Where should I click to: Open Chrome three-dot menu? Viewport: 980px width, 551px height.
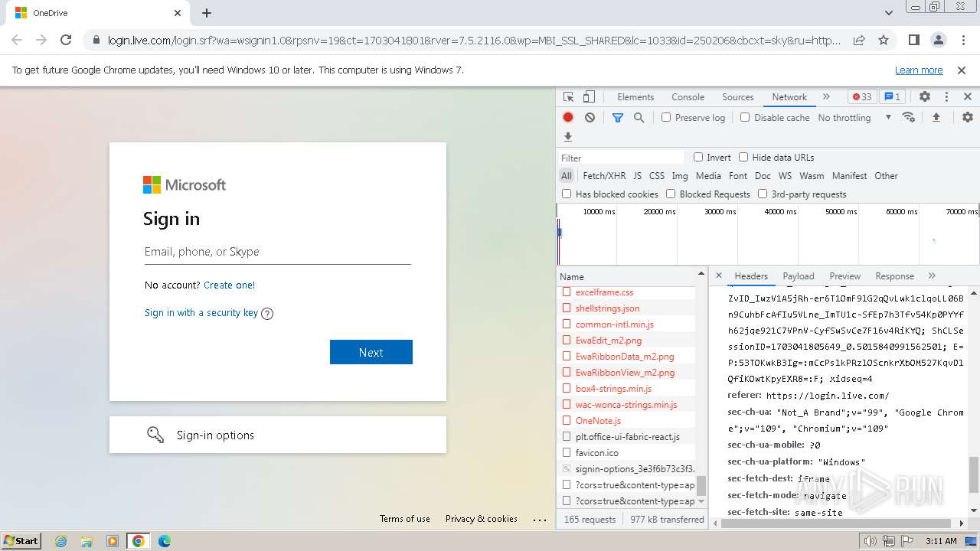click(962, 40)
